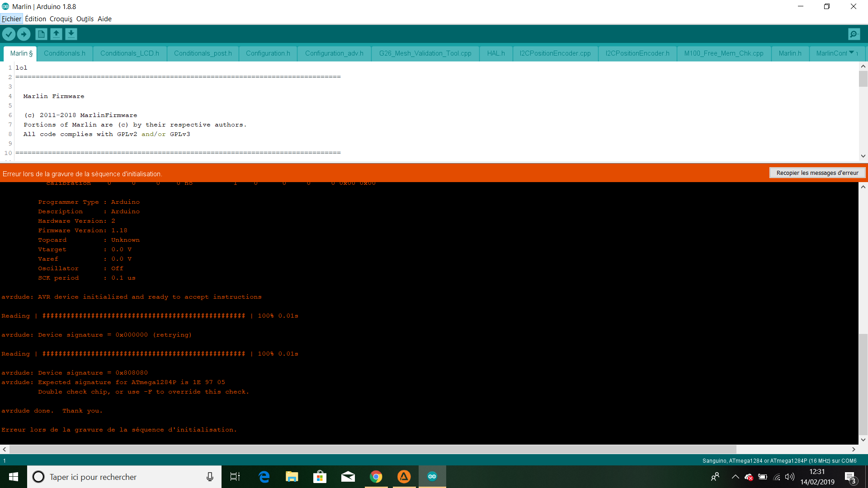Click the console horizontal scrollbar
The width and height of the screenshot is (868, 488).
373,449
